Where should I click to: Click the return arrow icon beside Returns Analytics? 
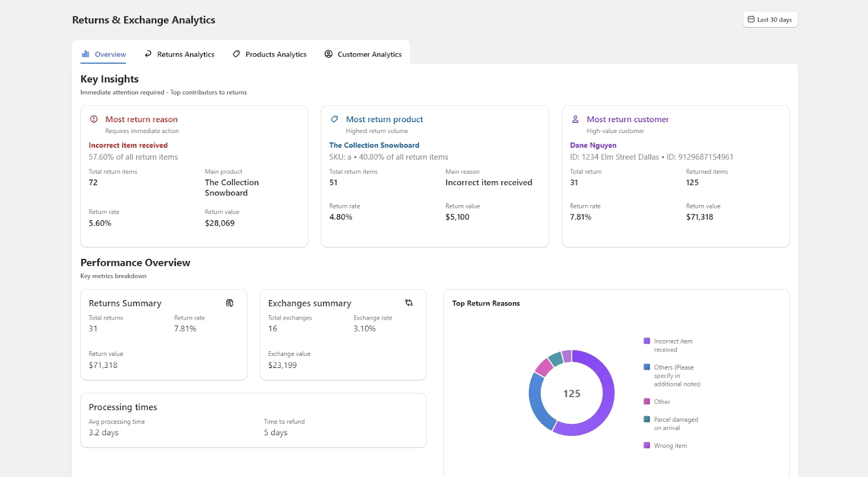coord(148,54)
